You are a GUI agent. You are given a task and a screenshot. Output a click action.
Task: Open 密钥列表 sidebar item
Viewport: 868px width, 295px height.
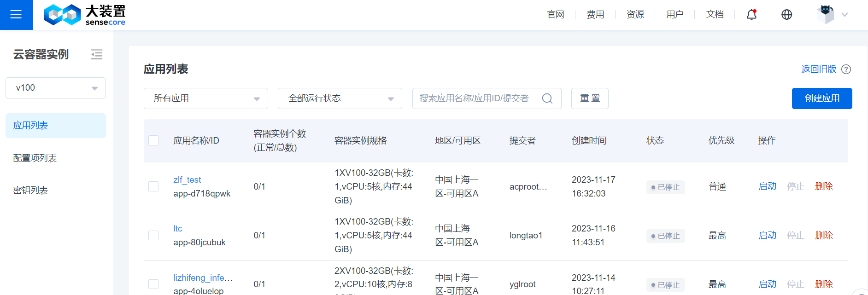pyautogui.click(x=30, y=191)
